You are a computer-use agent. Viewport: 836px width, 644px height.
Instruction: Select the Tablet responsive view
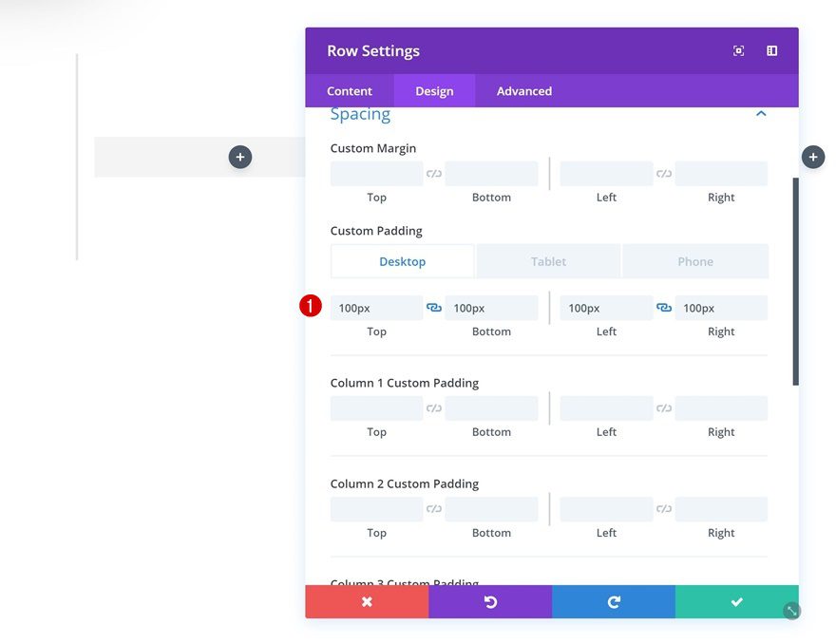click(x=548, y=260)
